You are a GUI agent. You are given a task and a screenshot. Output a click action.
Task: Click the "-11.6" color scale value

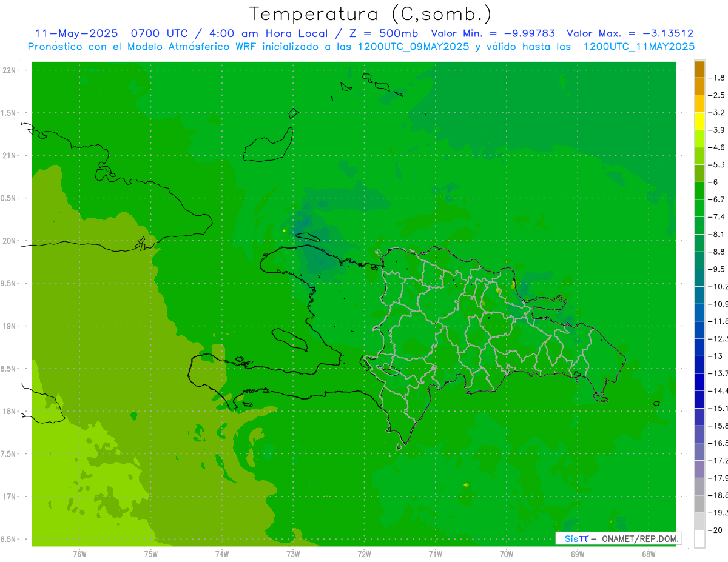pos(718,321)
